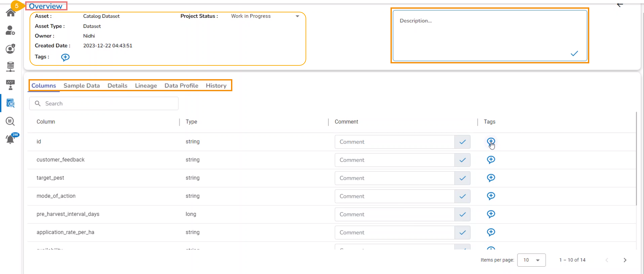
Task: Click the column Search field
Action: pos(107,104)
